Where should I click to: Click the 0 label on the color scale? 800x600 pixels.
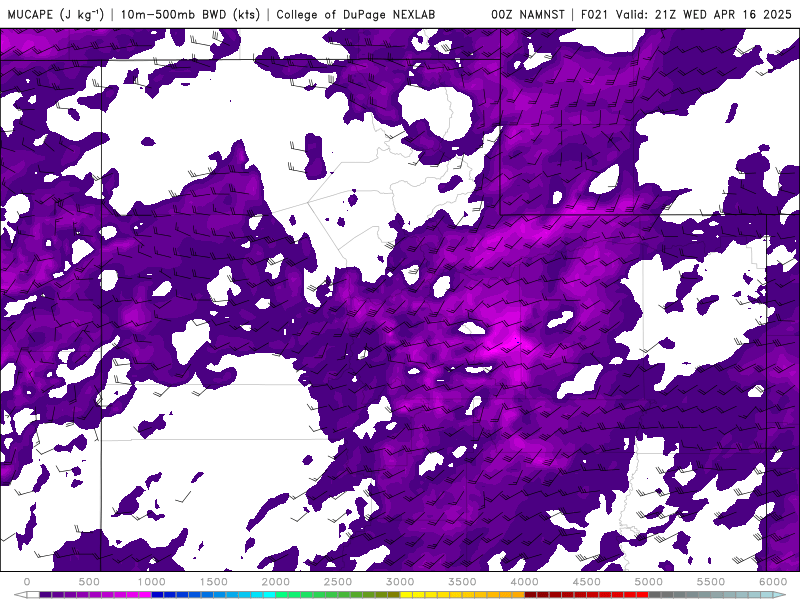tap(27, 582)
